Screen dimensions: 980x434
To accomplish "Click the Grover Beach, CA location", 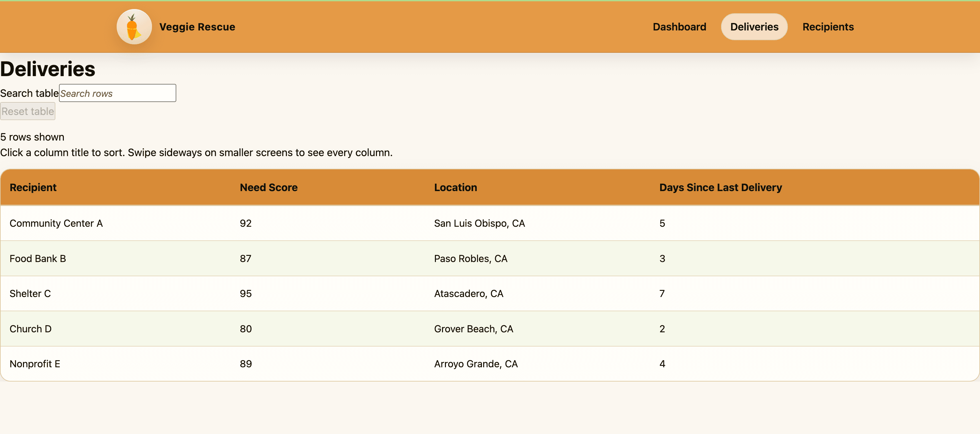I will coord(474,329).
